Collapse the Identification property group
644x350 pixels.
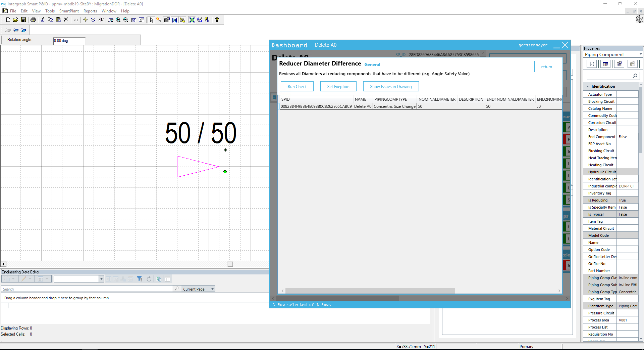[588, 86]
